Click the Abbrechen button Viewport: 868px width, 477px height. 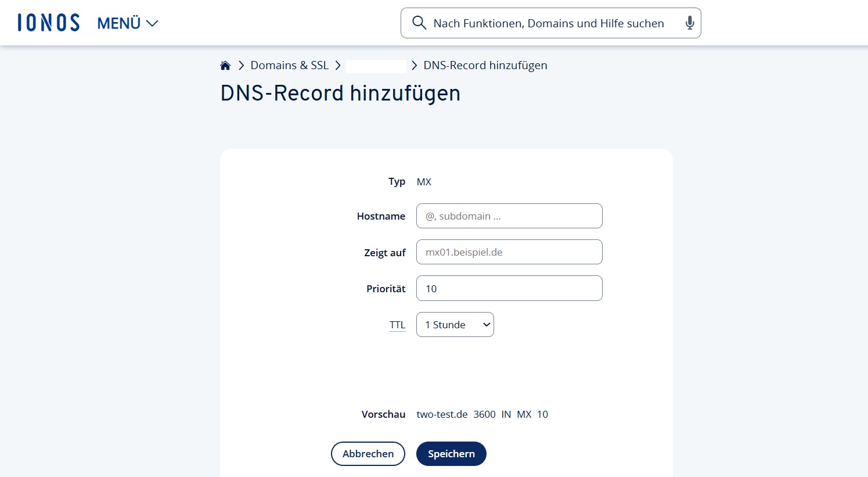pyautogui.click(x=368, y=454)
